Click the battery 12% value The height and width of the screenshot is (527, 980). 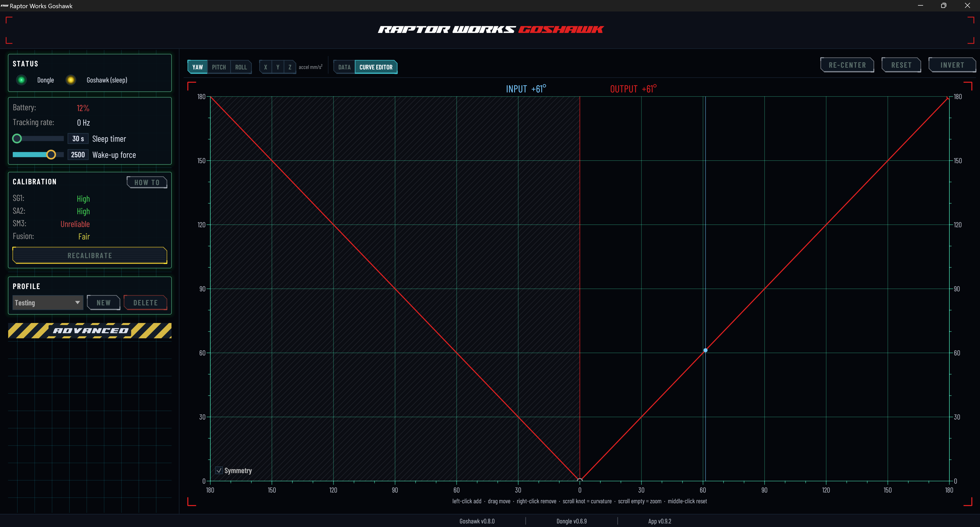click(83, 108)
